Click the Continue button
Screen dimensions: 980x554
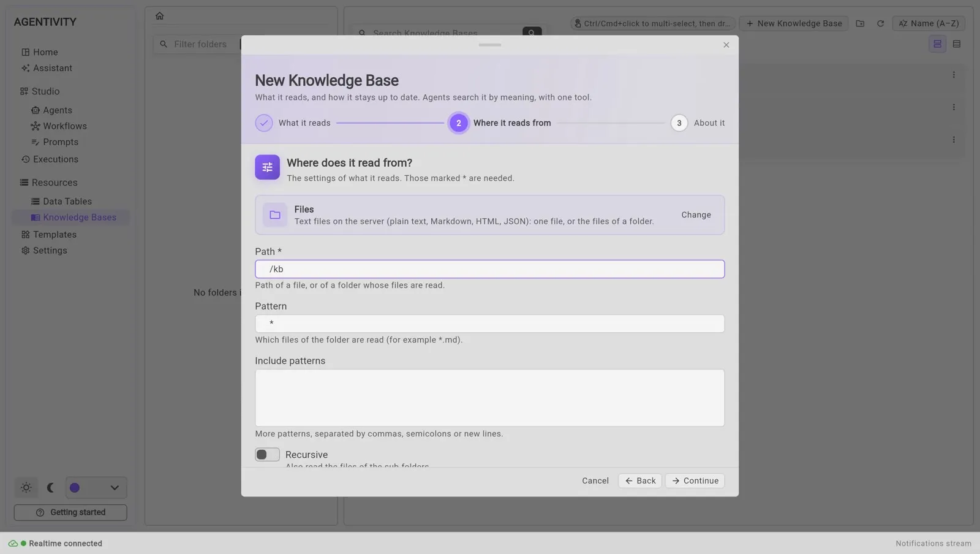(695, 481)
